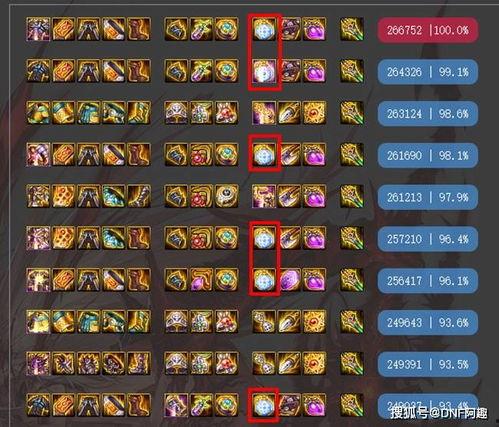Viewport: 499px width, 427px height.
Task: Click the purple pouch icon in the 266752 row
Action: point(315,29)
